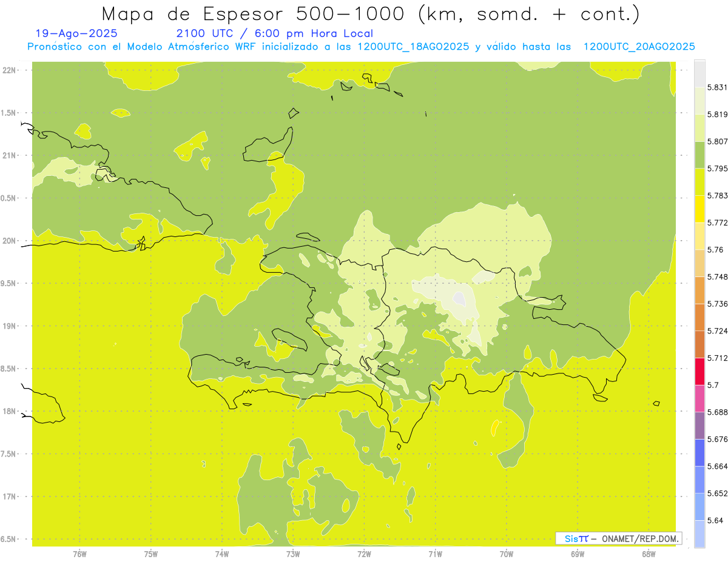The height and width of the screenshot is (562, 728).
Task: Click legend value '5.724'
Action: pos(717,331)
